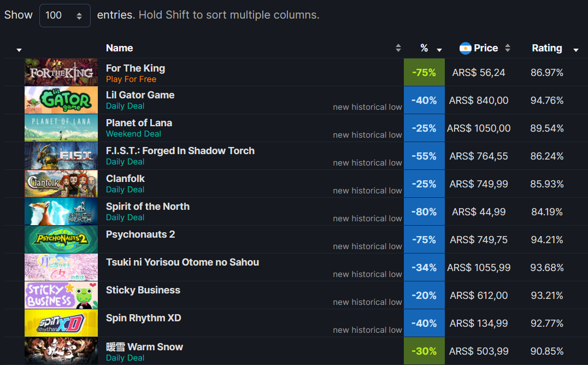This screenshot has height=365, width=588.
Task: Click Weekend Deal label under Planet of Lana
Action: coord(133,134)
